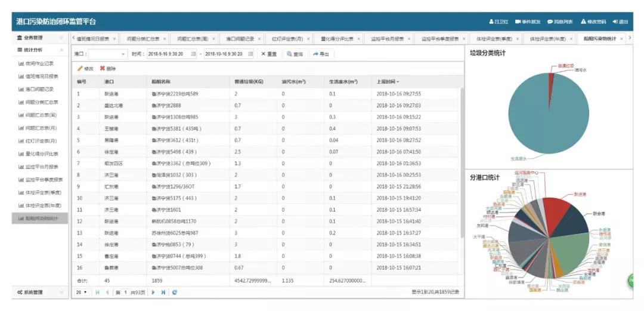Viewport: 644px width, 311px height.
Task: Switch to the 体检评定表(季度) tab
Action: tap(493, 39)
